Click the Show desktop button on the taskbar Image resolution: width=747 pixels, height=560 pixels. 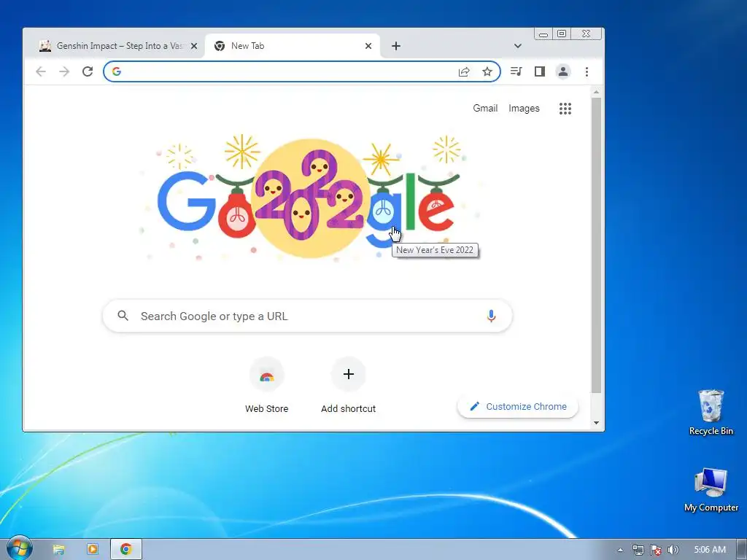point(742,550)
